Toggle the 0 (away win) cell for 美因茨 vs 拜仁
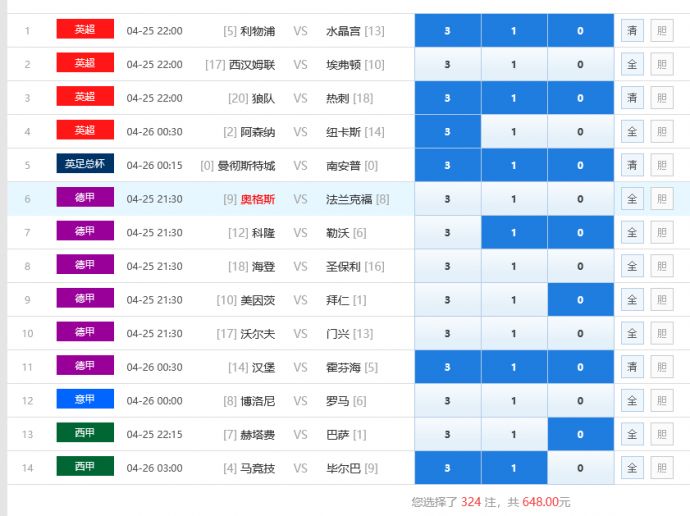Image resolution: width=690 pixels, height=516 pixels. coord(580,300)
